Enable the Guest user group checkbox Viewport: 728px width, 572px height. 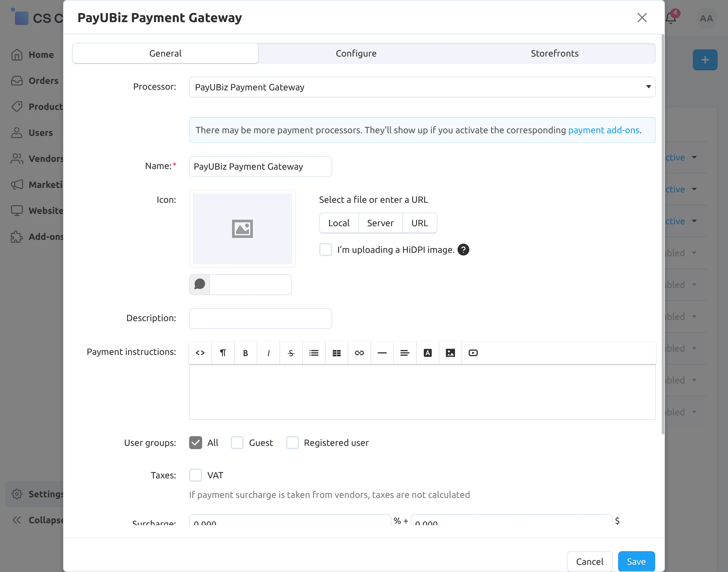[237, 443]
